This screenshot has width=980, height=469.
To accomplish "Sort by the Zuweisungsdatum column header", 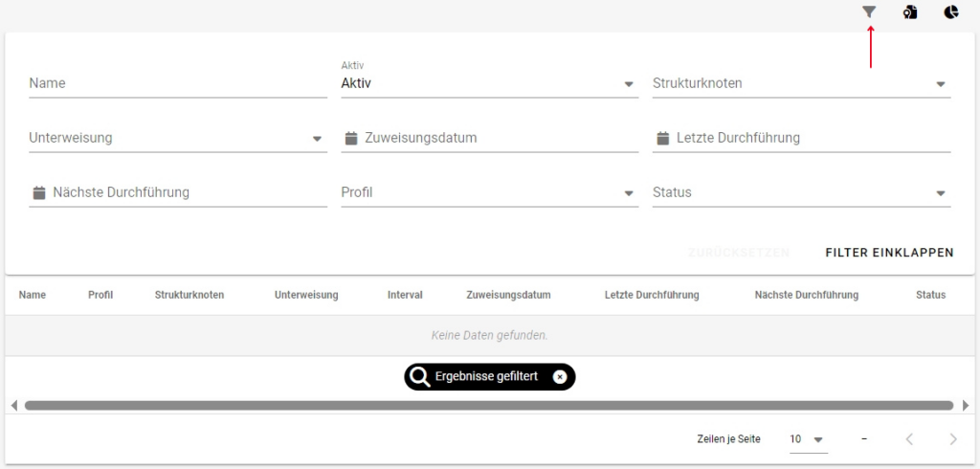I will coord(508,295).
